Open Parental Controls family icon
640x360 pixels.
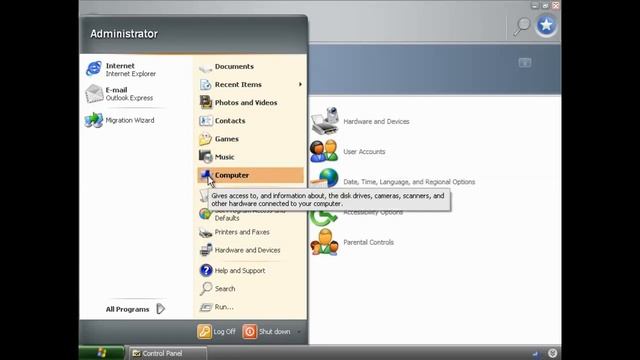(324, 242)
